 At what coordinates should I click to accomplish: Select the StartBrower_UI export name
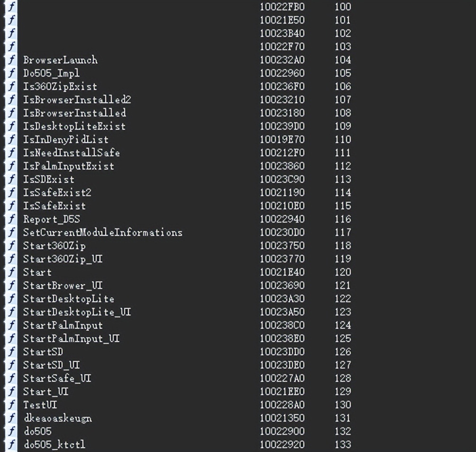point(63,285)
